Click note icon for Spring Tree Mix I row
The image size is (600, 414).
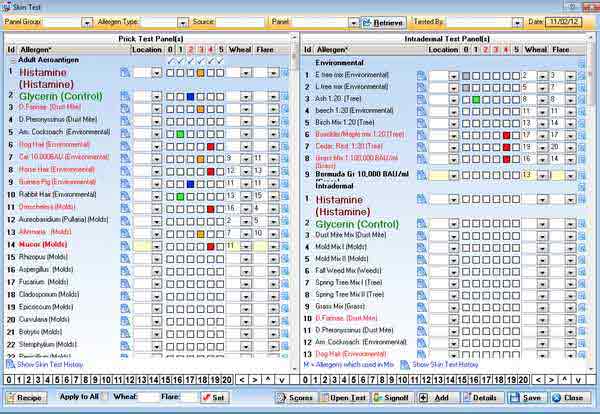point(421,283)
